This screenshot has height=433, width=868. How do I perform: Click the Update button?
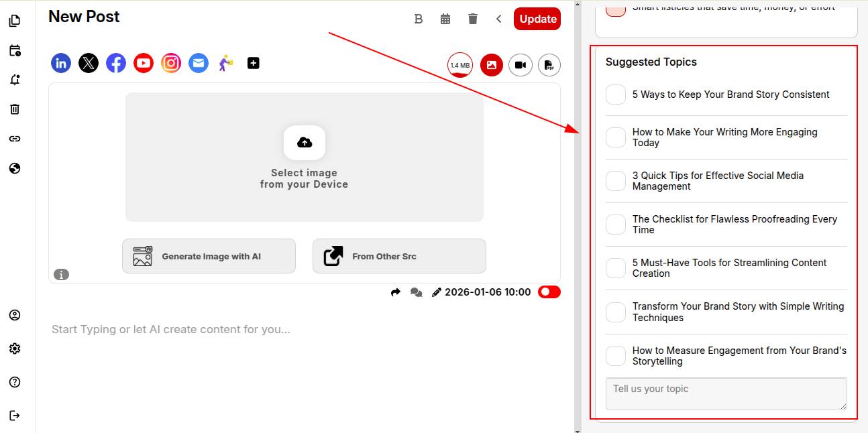coord(537,19)
